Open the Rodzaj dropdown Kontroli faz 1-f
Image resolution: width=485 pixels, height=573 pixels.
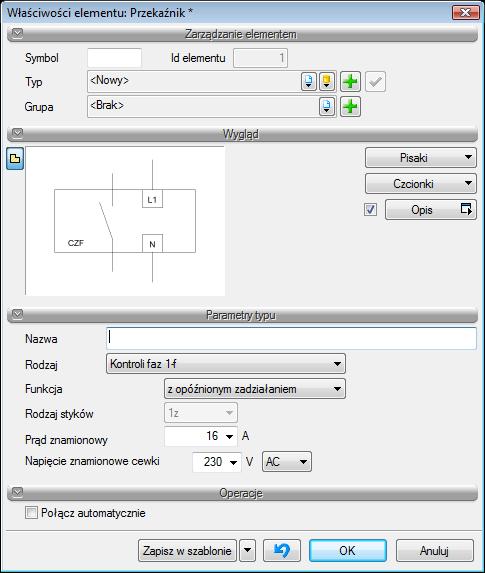tap(226, 364)
